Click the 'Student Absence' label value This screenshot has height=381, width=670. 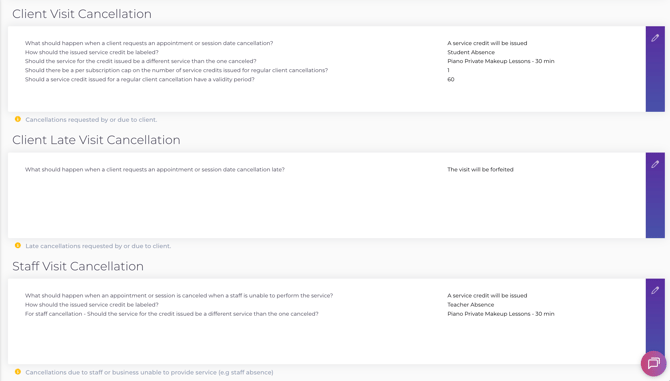[x=471, y=52]
